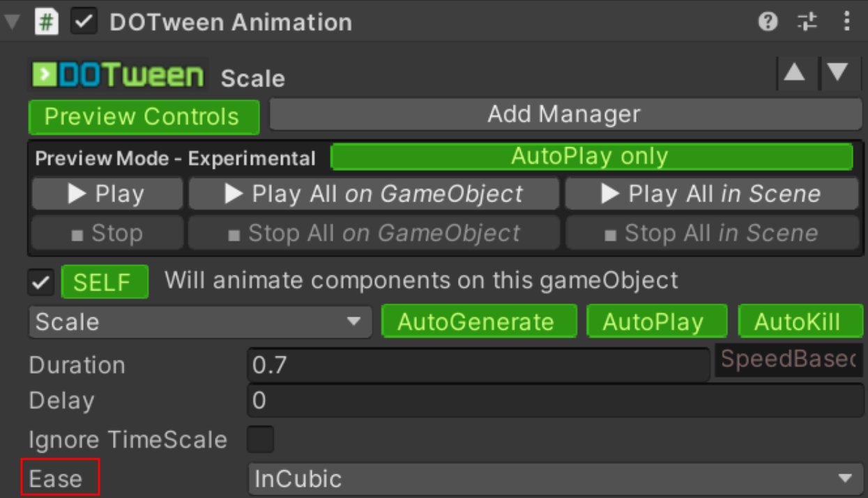Click the Ignore TimeScale label
The width and height of the screenshot is (868, 498).
coord(128,440)
